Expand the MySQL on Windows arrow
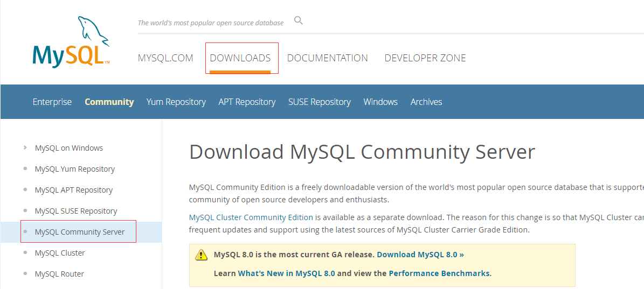 [25, 147]
